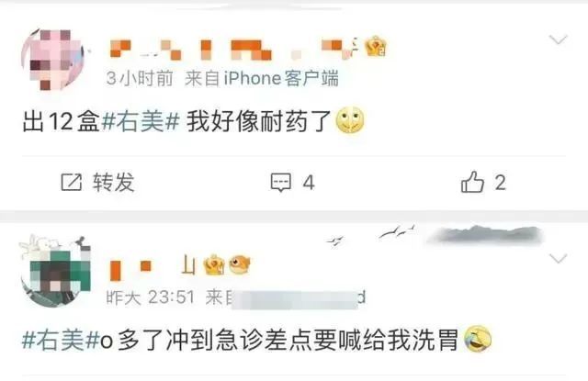Open the second poster's green avatar
The width and height of the screenshot is (588, 381).
point(56,271)
